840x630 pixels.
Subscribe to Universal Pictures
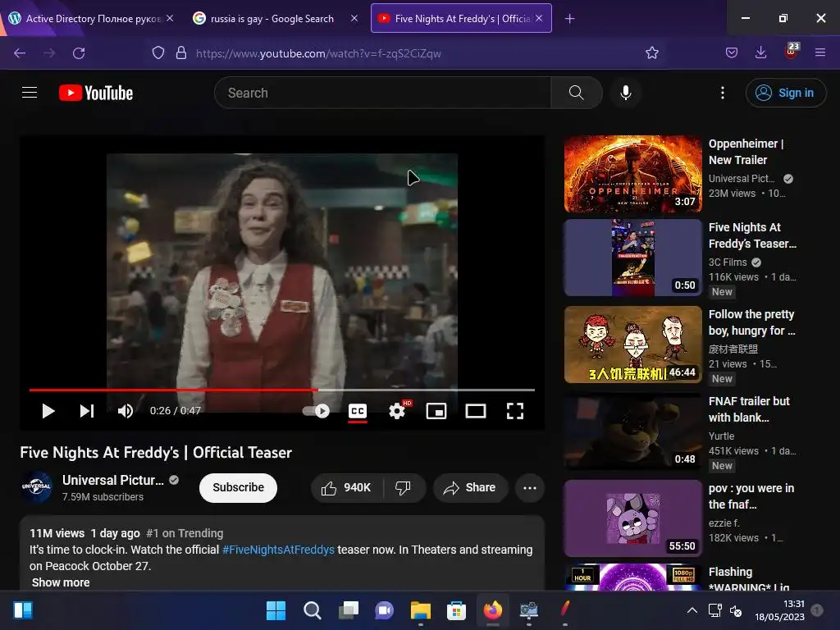[x=238, y=487]
